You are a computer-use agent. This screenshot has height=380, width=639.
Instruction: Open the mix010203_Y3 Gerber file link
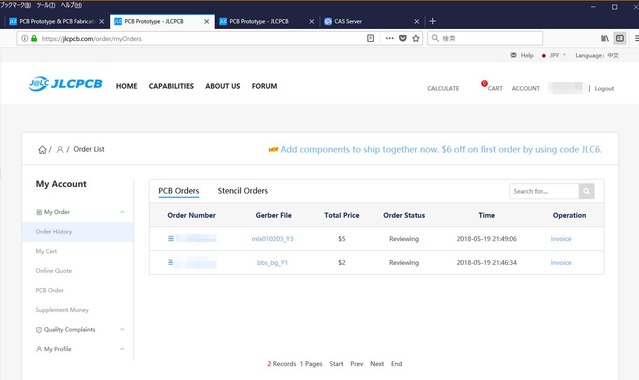tap(272, 239)
